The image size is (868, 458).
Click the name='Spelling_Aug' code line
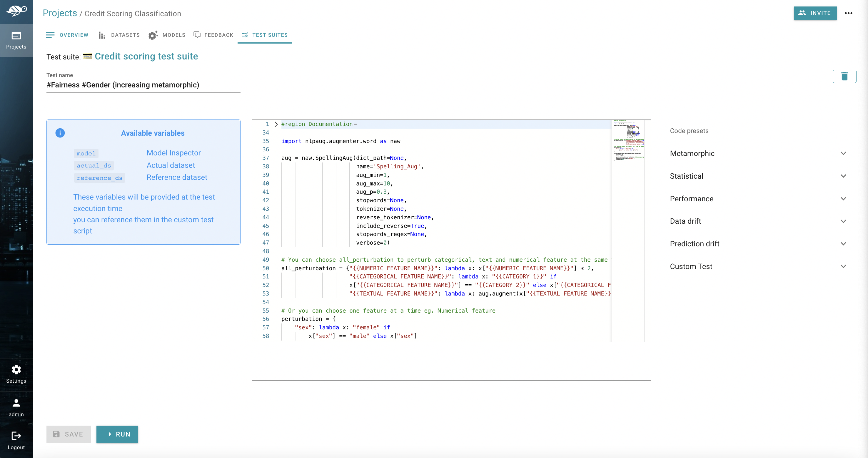(390, 166)
